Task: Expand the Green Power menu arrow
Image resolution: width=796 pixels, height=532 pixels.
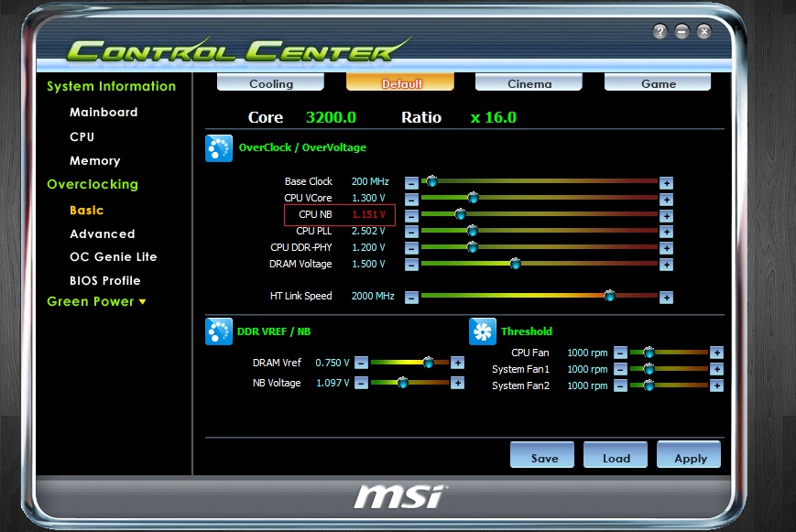Action: coord(143,301)
